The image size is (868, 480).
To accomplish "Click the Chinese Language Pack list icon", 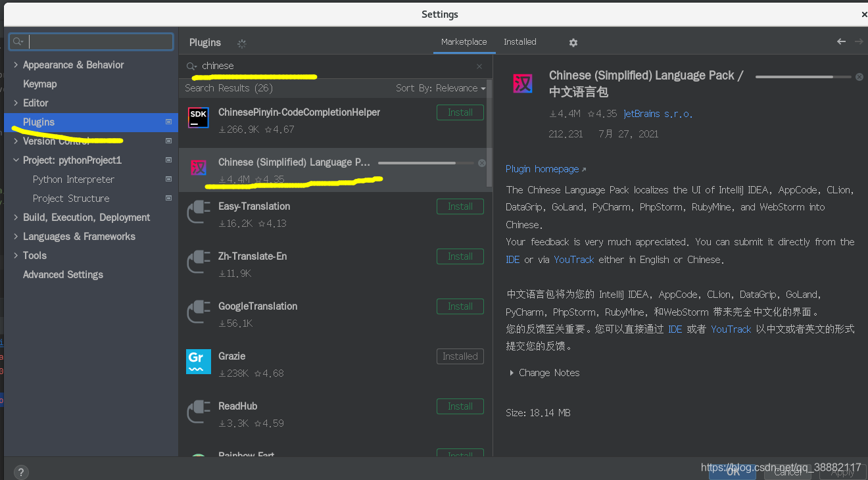I will click(x=199, y=168).
